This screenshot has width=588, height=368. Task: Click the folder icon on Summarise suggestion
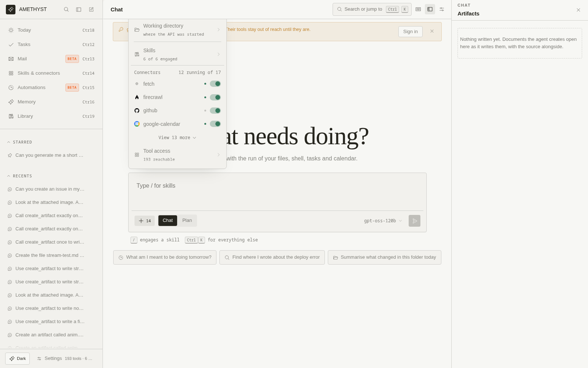336,258
